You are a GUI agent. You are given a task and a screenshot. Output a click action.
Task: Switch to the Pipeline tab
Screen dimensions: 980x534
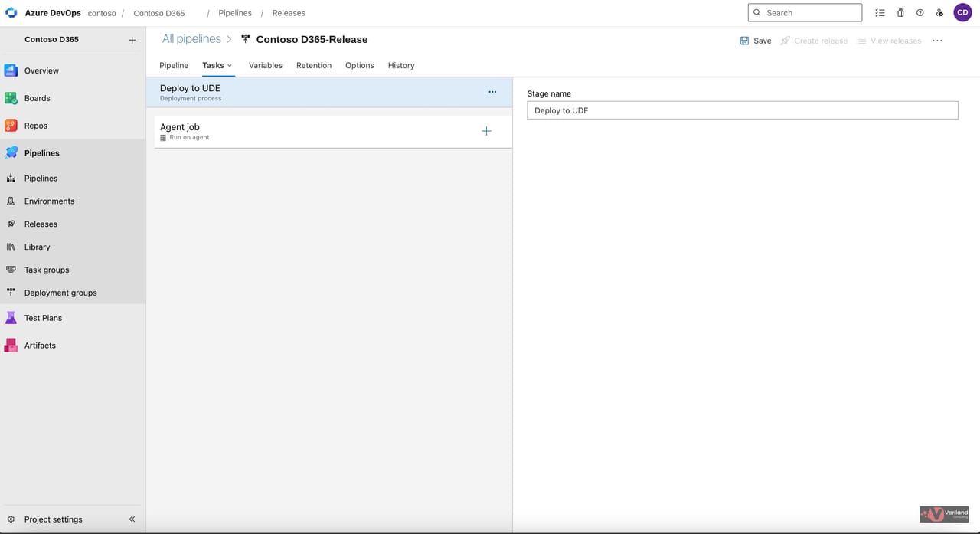point(174,65)
